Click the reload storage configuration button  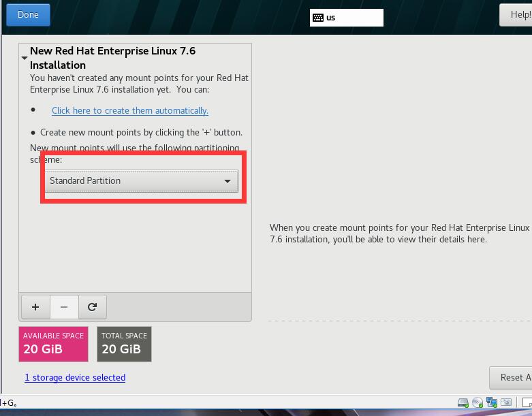pyautogui.click(x=92, y=307)
